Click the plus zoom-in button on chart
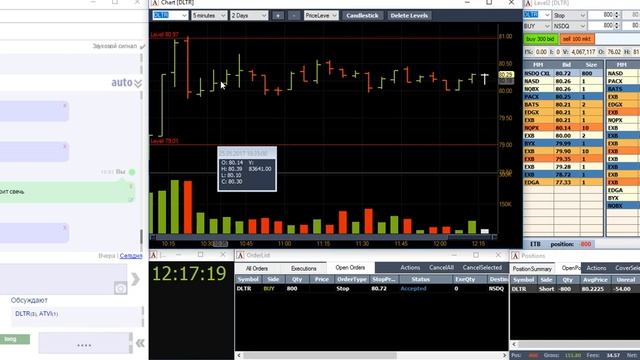The image size is (640, 360). click(278, 16)
